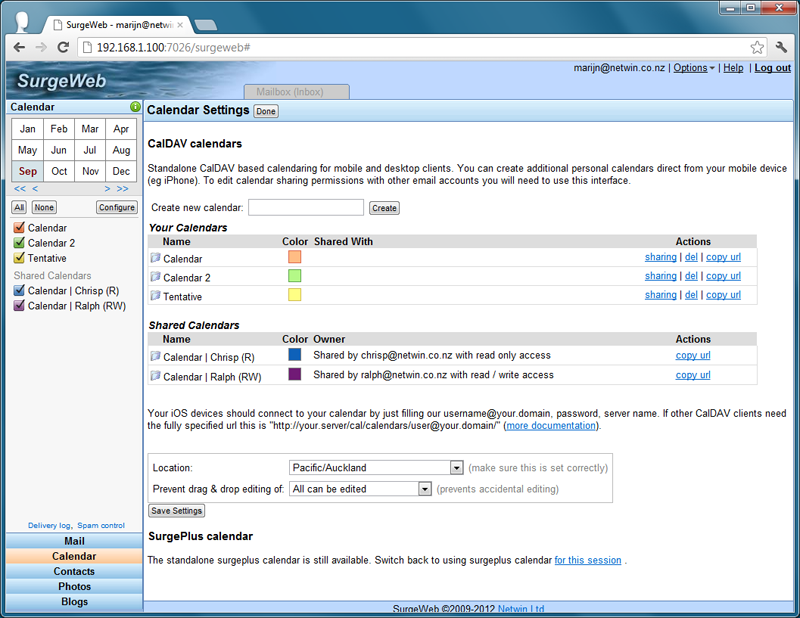
Task: Click the icon next to Calendar 2 row
Action: coord(155,277)
